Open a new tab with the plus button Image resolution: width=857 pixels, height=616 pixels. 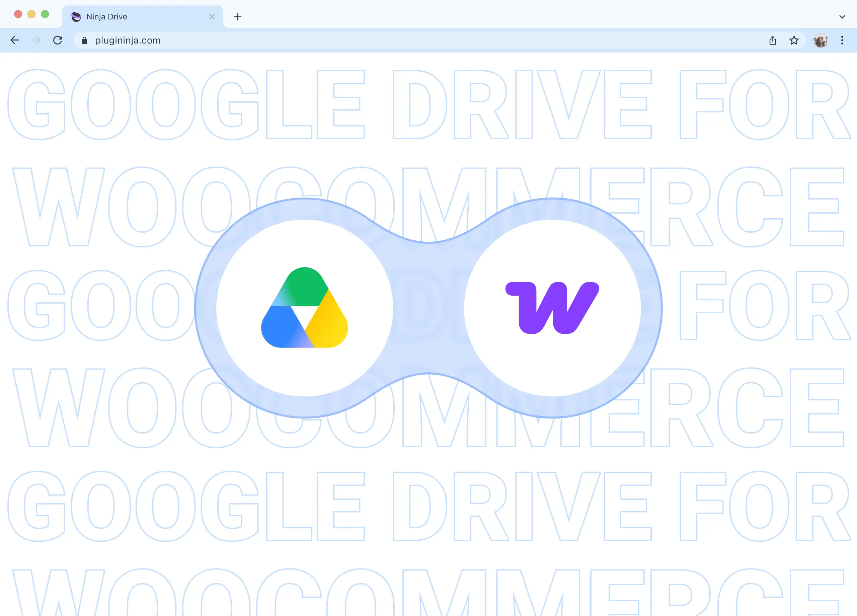238,17
